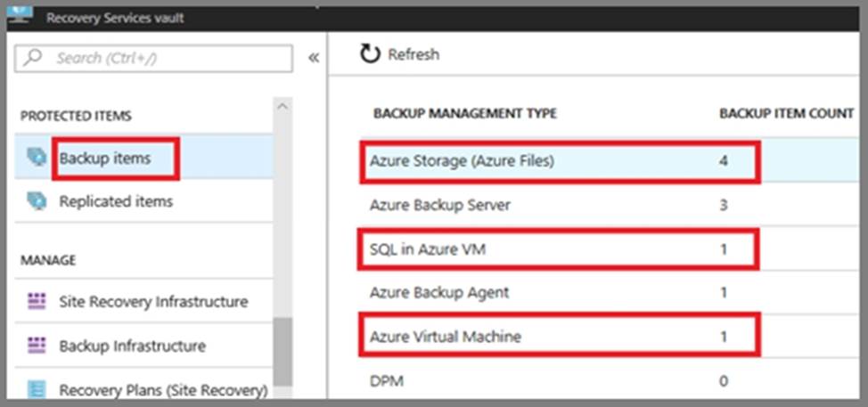Click the Refresh button label
This screenshot has height=407, width=868.
(414, 54)
